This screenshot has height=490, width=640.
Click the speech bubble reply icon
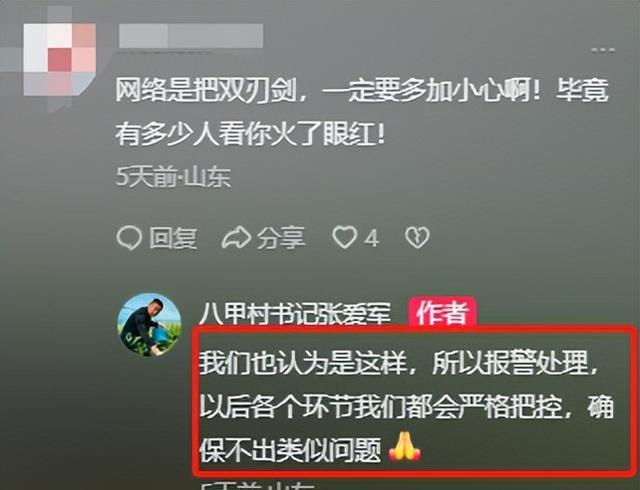coord(129,238)
